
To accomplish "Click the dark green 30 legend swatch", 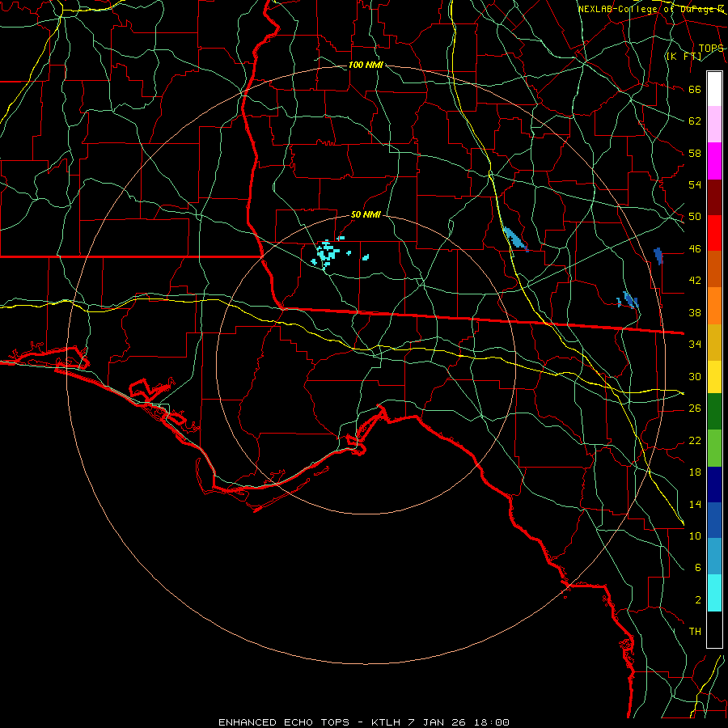I will coord(714,411).
